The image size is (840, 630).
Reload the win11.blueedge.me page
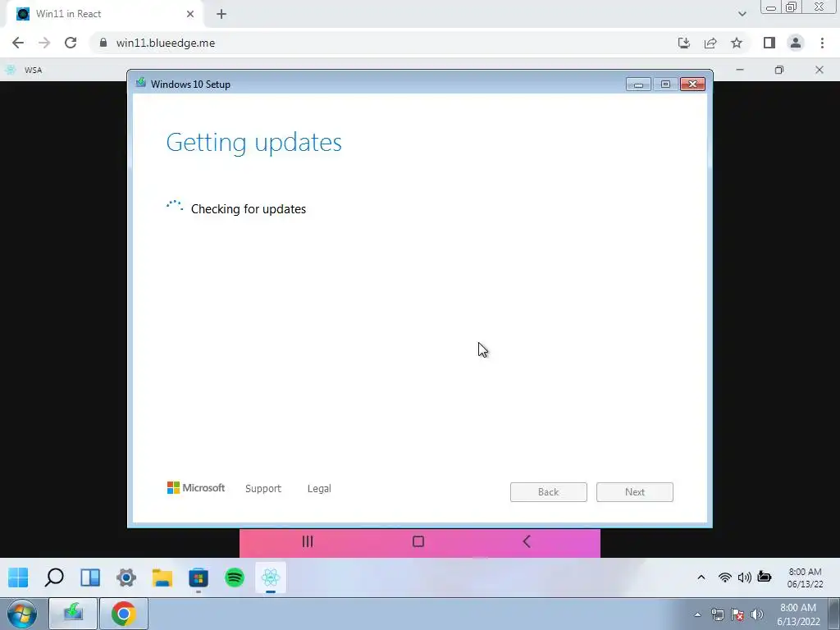pyautogui.click(x=71, y=43)
